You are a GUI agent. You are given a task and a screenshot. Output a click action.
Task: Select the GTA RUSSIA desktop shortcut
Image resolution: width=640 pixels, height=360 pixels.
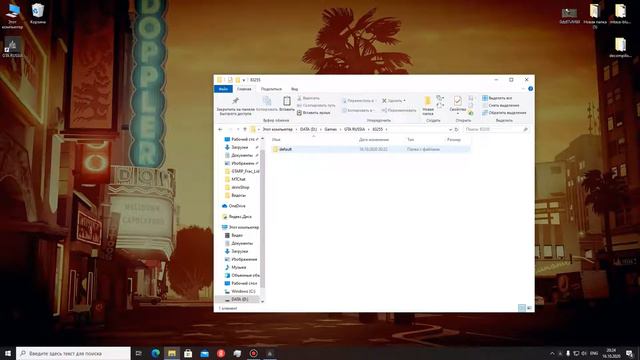pyautogui.click(x=12, y=48)
